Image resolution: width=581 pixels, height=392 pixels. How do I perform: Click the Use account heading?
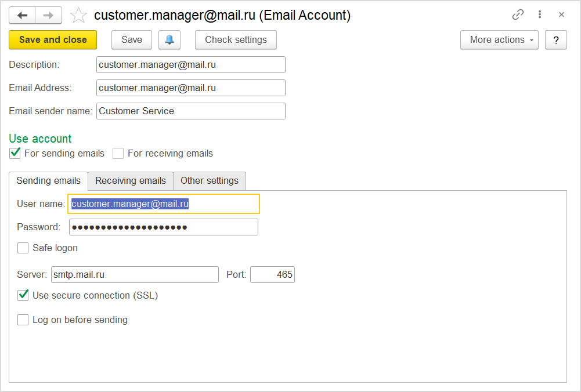pyautogui.click(x=40, y=139)
